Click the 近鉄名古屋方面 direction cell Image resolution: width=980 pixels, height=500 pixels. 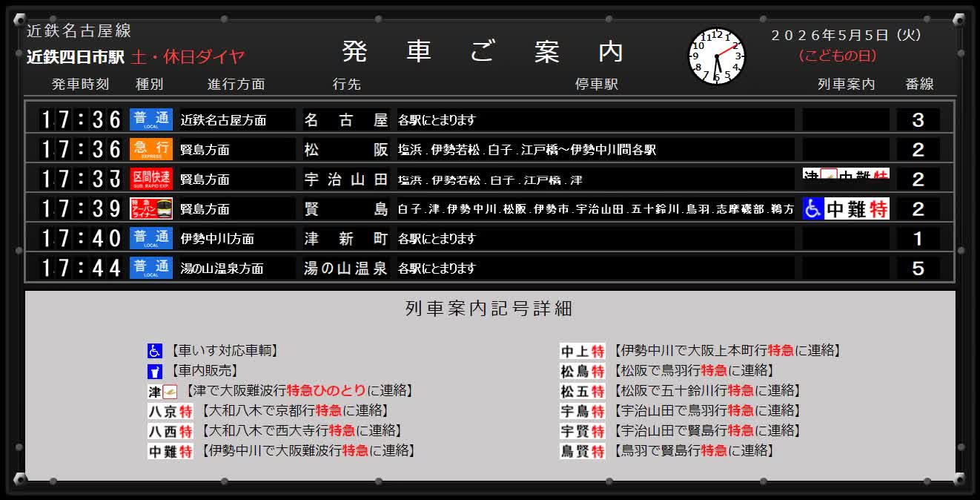click(238, 119)
